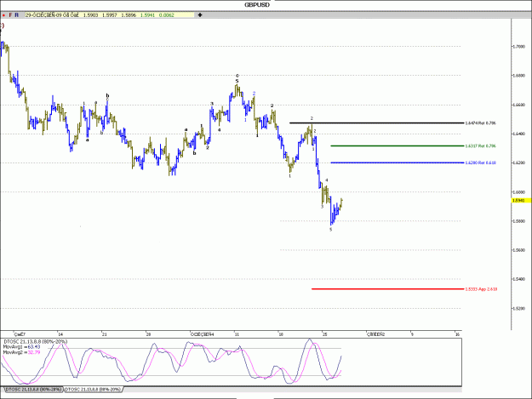Click the 1.5800 price axis label
Screen dimensions: 532x399
pyautogui.click(x=518, y=221)
